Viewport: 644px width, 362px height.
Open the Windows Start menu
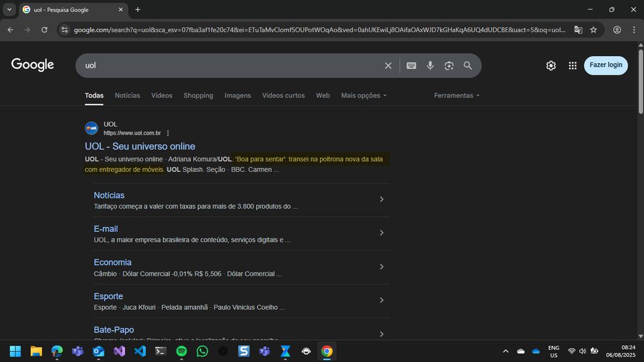[x=15, y=351]
